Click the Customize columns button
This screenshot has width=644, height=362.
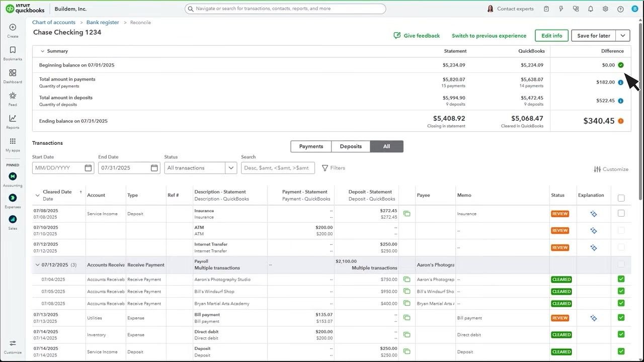[611, 169]
